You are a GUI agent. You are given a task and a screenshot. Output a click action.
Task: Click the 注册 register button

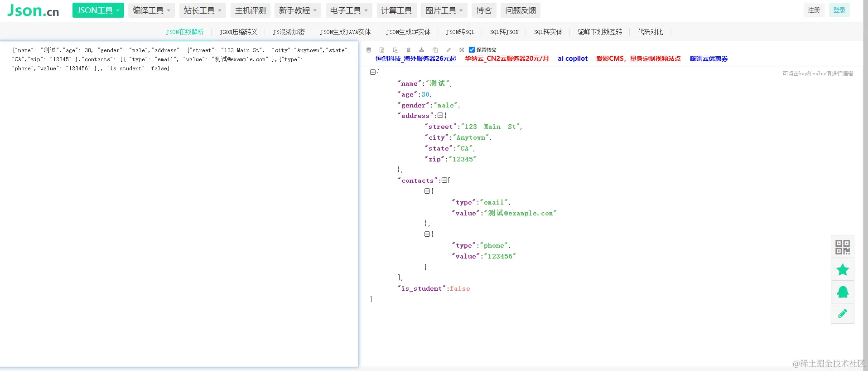pos(814,10)
